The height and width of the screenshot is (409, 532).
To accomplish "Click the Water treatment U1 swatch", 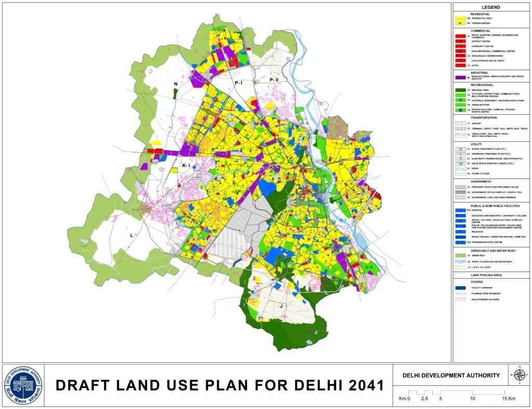I will [460, 149].
